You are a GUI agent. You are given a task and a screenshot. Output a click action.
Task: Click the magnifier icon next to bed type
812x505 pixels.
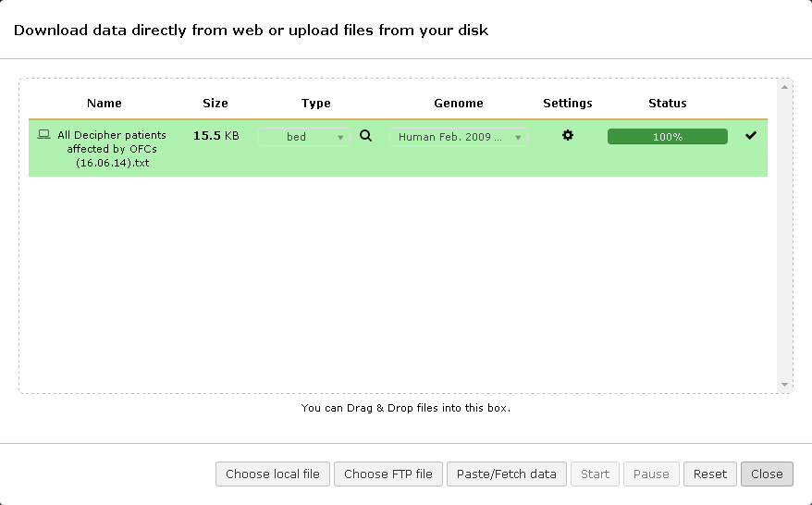click(x=365, y=136)
